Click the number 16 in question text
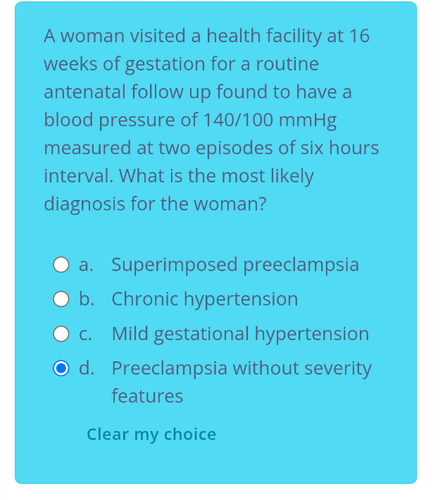The height and width of the screenshot is (500, 445). (359, 36)
